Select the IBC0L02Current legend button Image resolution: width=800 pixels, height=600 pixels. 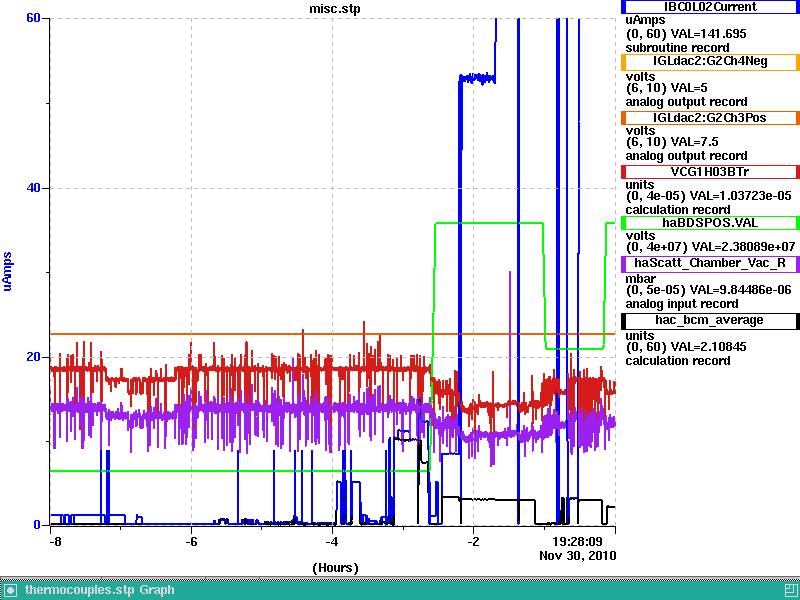tap(710, 7)
